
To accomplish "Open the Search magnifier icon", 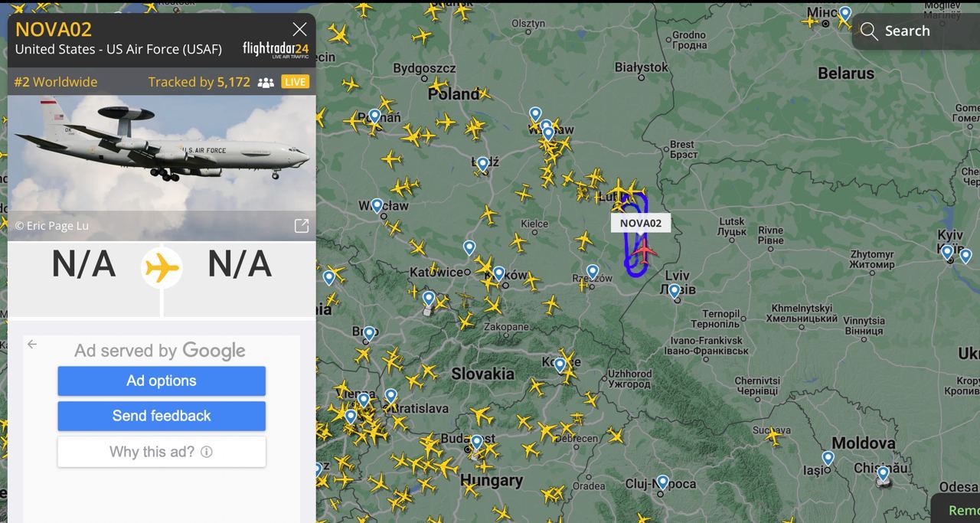I will click(x=868, y=31).
